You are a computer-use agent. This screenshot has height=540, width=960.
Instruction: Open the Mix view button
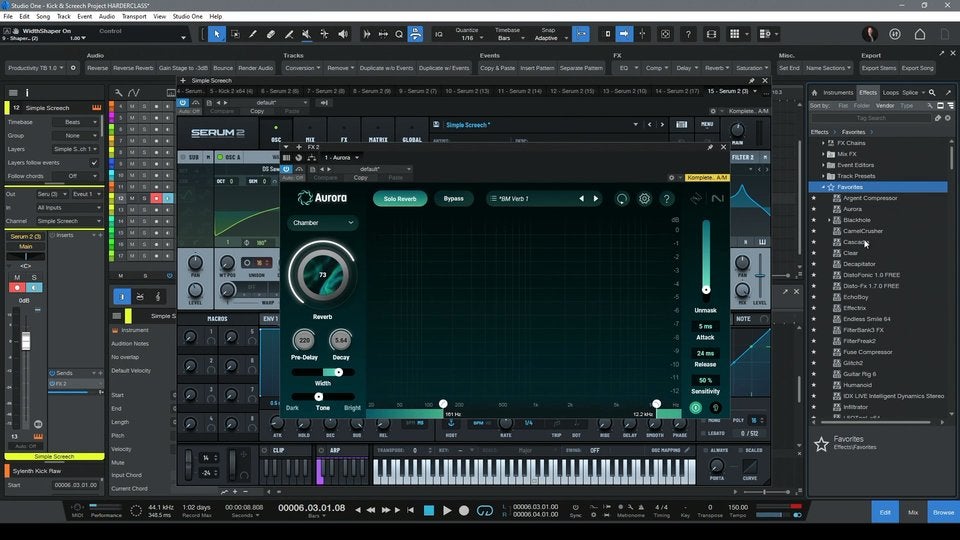click(913, 512)
